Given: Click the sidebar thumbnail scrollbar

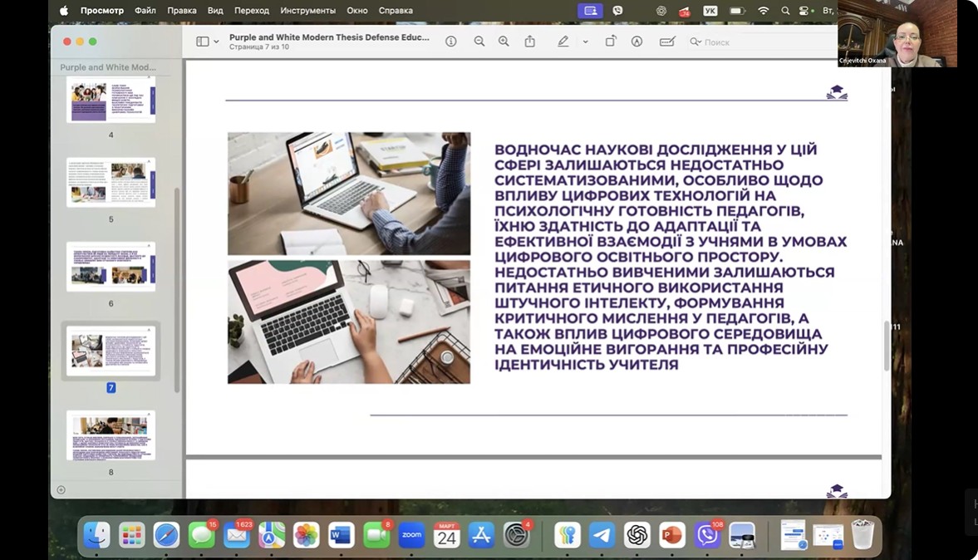Looking at the screenshot, I should click(x=177, y=291).
